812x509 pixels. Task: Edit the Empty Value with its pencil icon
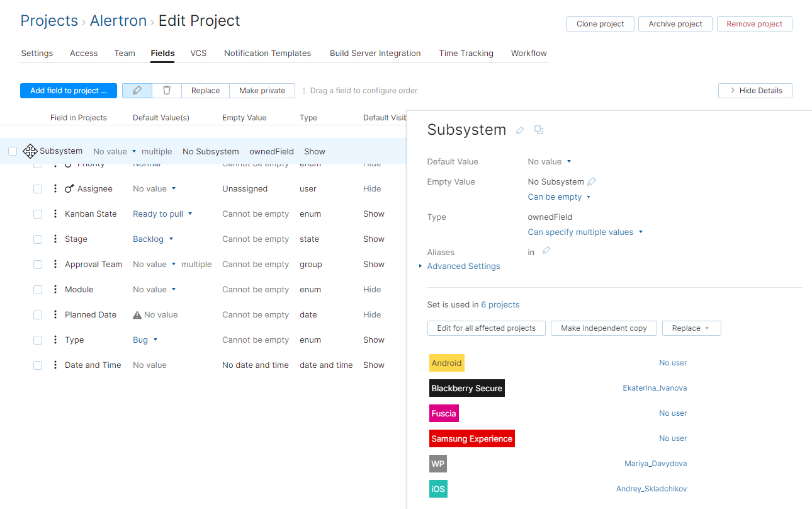(x=591, y=181)
